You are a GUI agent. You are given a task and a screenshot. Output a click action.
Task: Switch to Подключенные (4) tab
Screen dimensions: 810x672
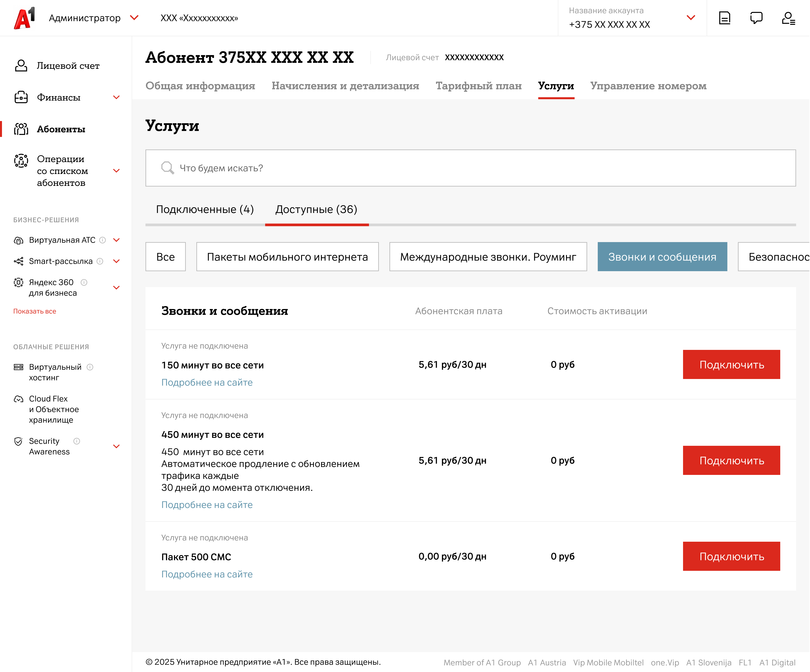pyautogui.click(x=205, y=209)
